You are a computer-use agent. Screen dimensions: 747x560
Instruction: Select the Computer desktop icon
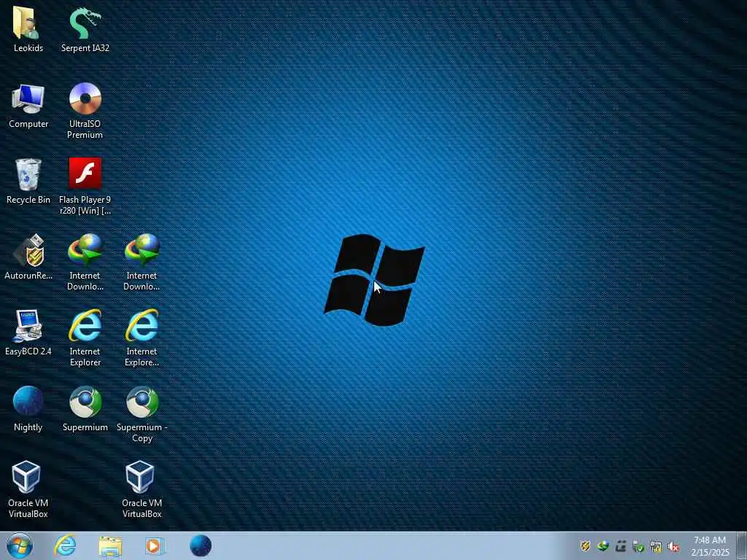[28, 105]
